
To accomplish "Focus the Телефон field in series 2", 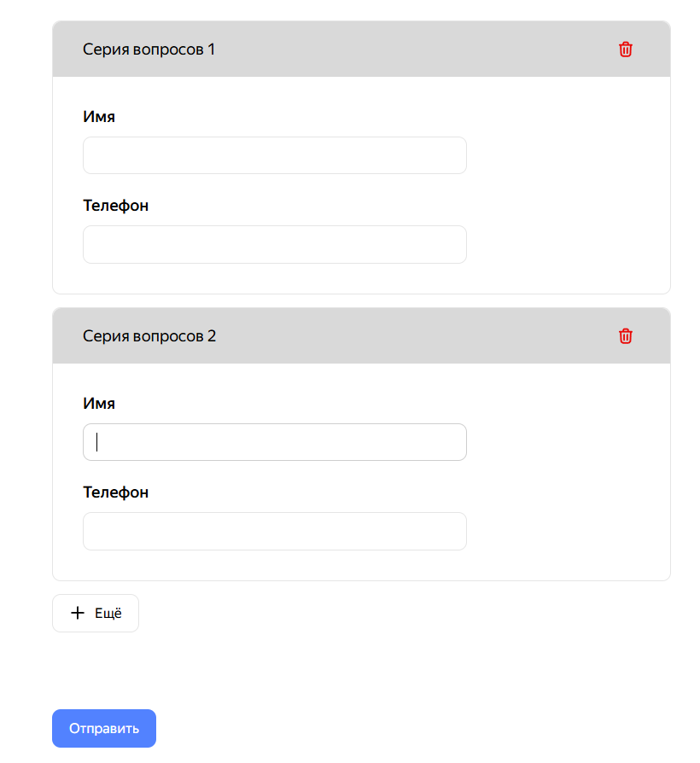I will (x=274, y=531).
